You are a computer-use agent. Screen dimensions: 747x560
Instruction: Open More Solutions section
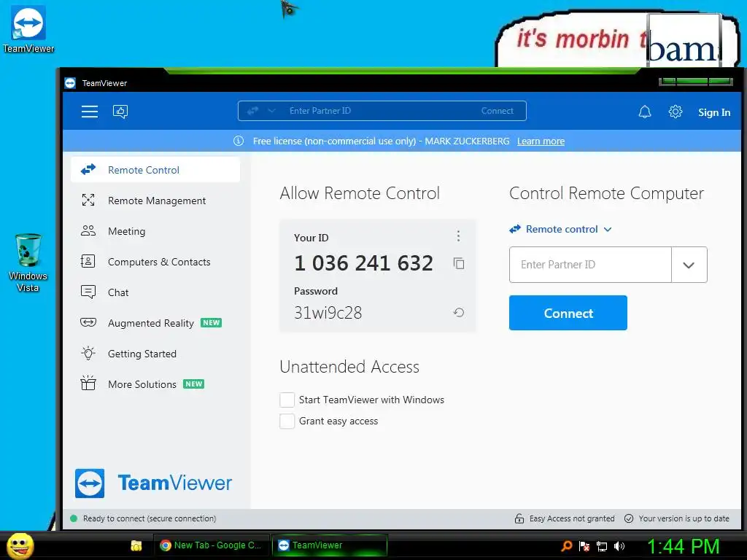tap(155, 384)
